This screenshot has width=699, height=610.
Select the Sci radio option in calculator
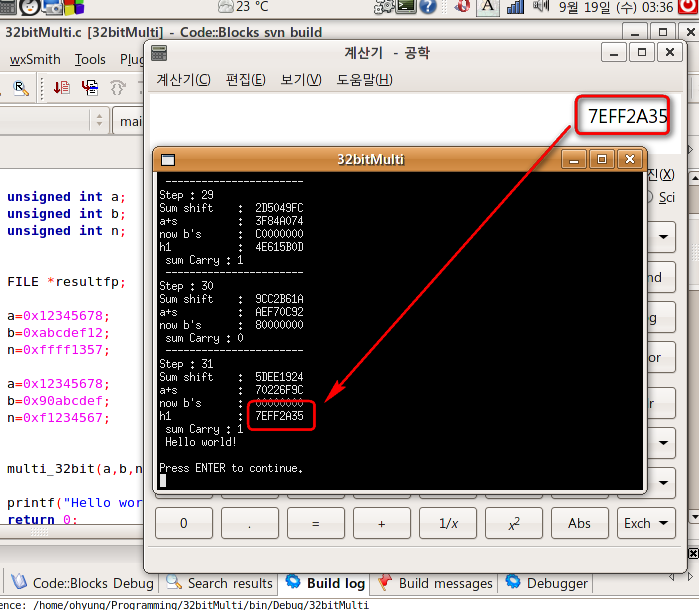(661, 197)
